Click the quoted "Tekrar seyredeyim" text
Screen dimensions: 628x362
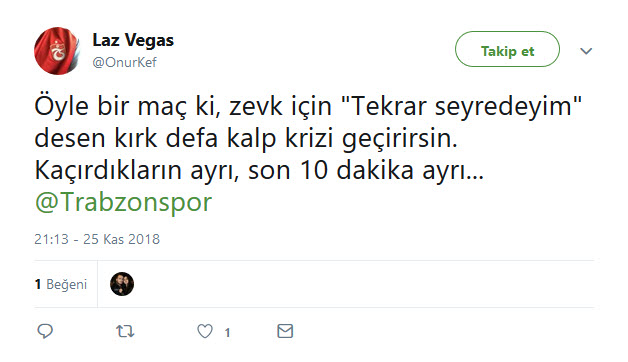pyautogui.click(x=461, y=106)
